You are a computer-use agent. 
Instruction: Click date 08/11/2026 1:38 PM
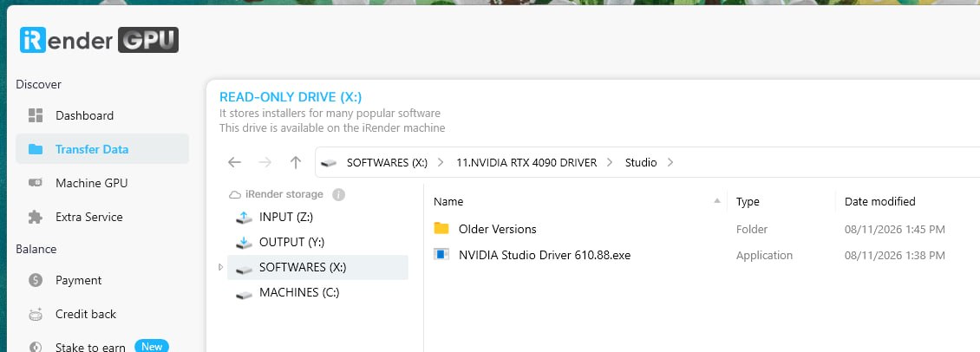[894, 255]
